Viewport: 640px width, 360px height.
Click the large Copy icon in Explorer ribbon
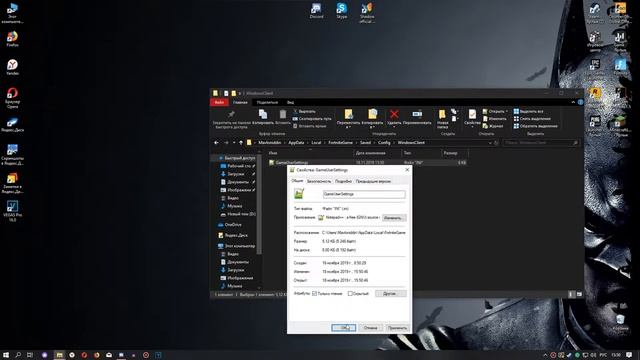263,114
